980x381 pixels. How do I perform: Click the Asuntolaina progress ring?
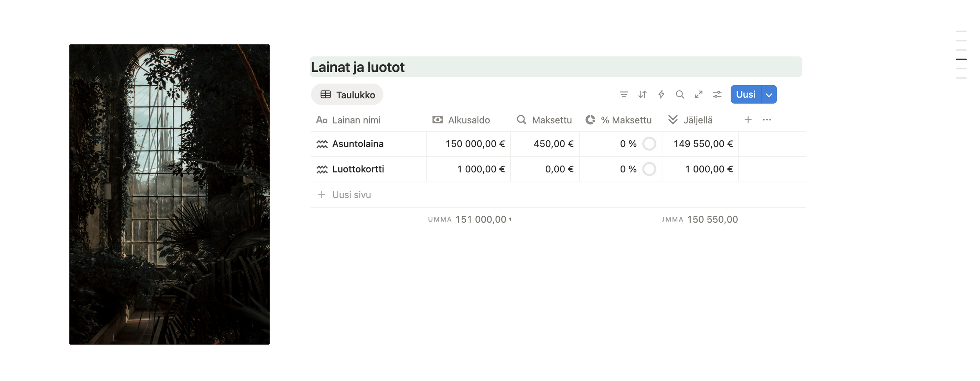pyautogui.click(x=649, y=144)
